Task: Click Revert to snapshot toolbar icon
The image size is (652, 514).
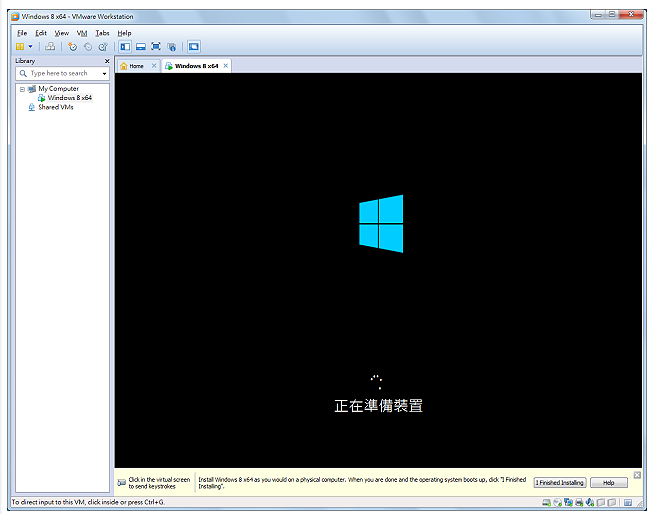Action: tap(88, 47)
